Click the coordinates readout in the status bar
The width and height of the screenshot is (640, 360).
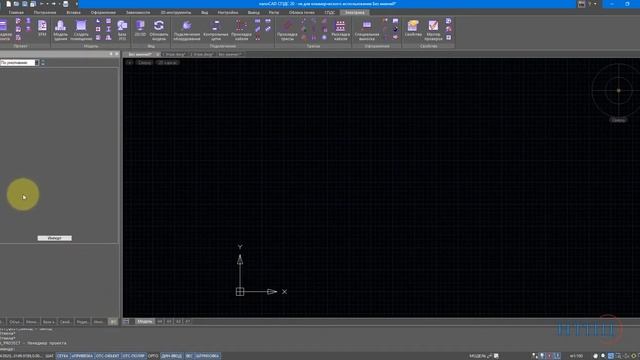tap(21, 356)
